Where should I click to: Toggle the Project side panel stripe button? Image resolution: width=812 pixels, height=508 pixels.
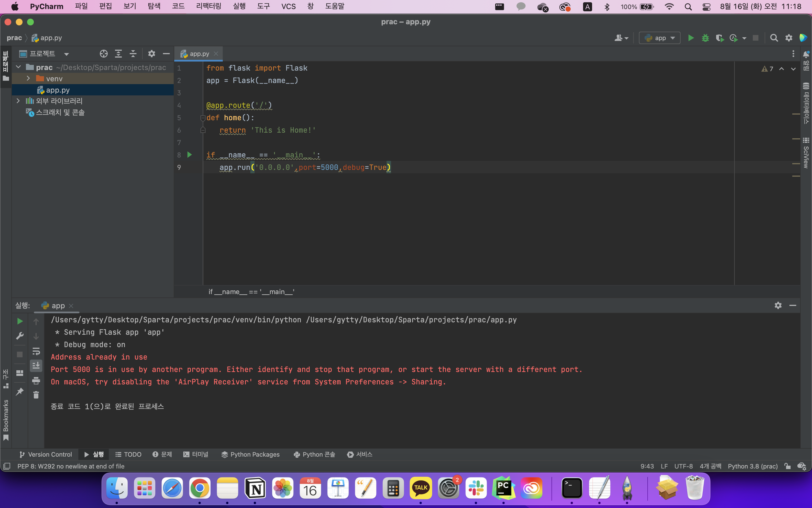pos(6,66)
